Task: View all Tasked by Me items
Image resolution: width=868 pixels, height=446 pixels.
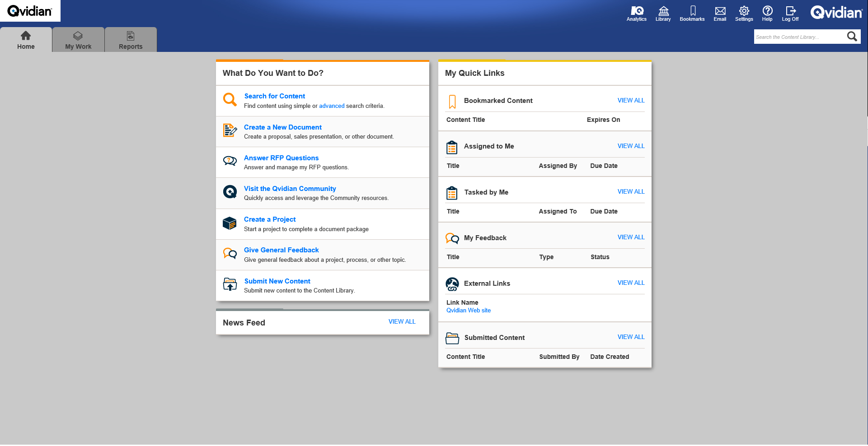Action: point(631,192)
